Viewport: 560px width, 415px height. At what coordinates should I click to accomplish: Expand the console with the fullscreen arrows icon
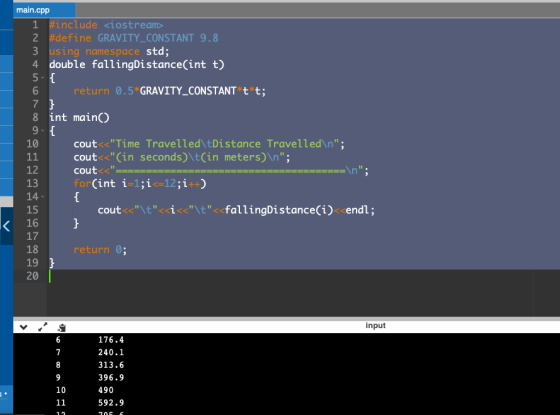pos(43,327)
